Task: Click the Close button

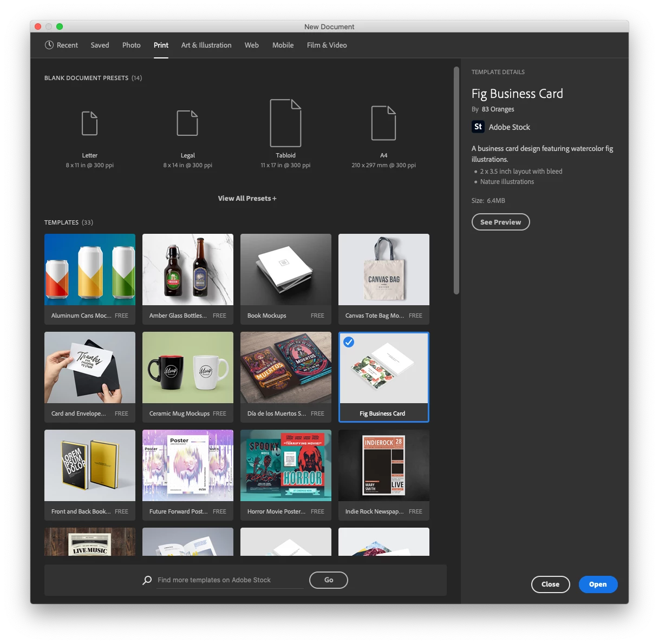Action: (550, 584)
